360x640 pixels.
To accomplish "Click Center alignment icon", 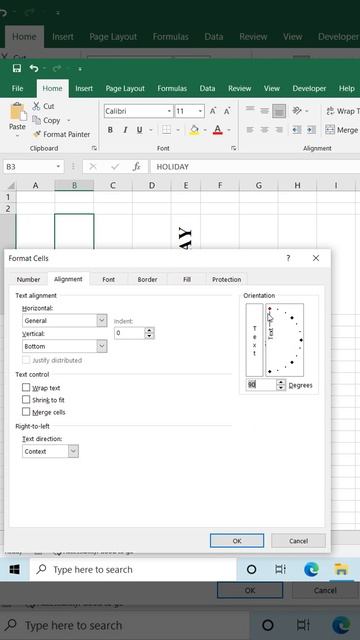I will [x=264, y=130].
